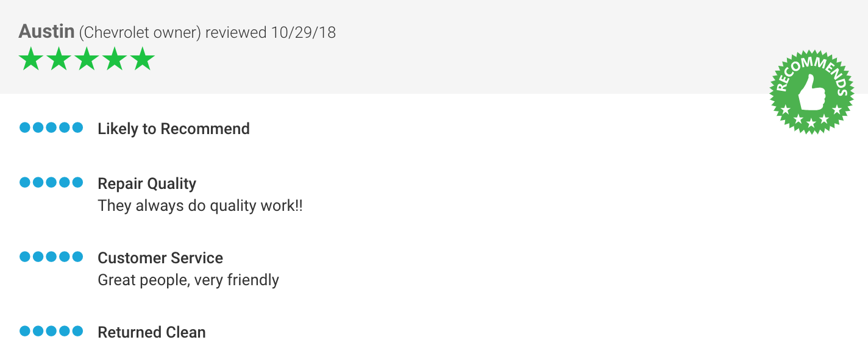This screenshot has width=868, height=362.
Task: Click the first green star in rating
Action: pyautogui.click(x=30, y=59)
